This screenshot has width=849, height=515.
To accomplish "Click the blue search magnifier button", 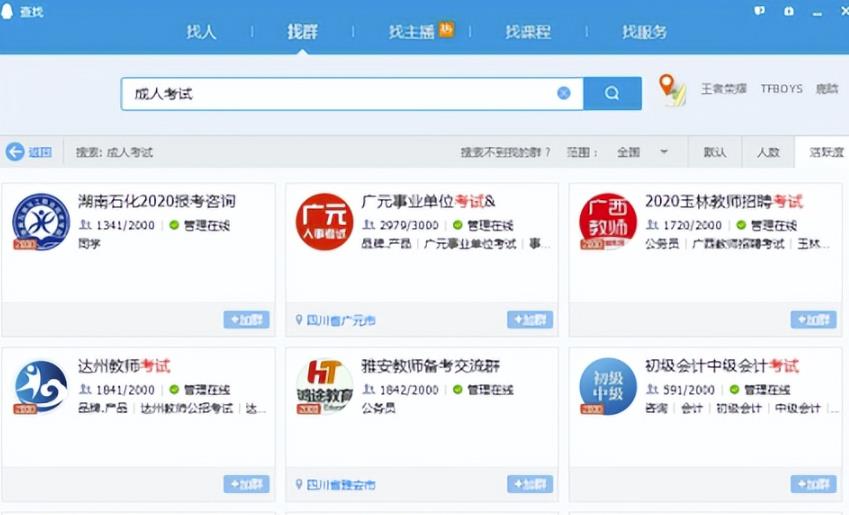I will tap(611, 93).
